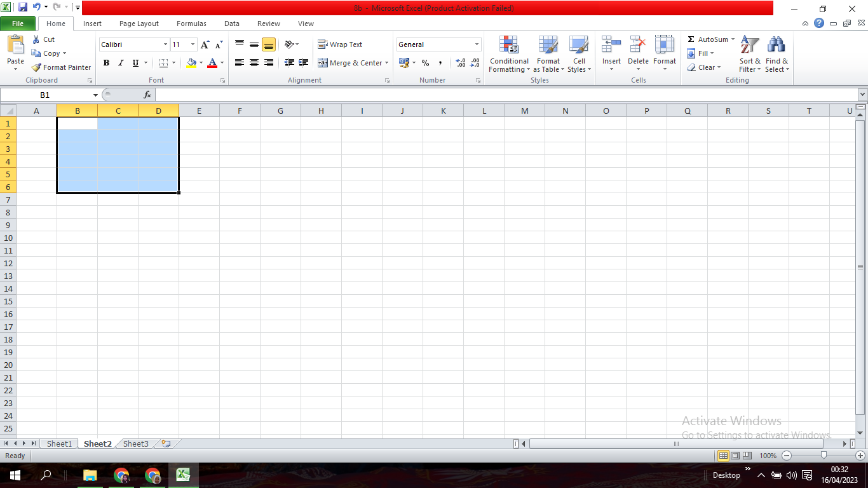Toggle Bottom Align for cells

tap(269, 44)
